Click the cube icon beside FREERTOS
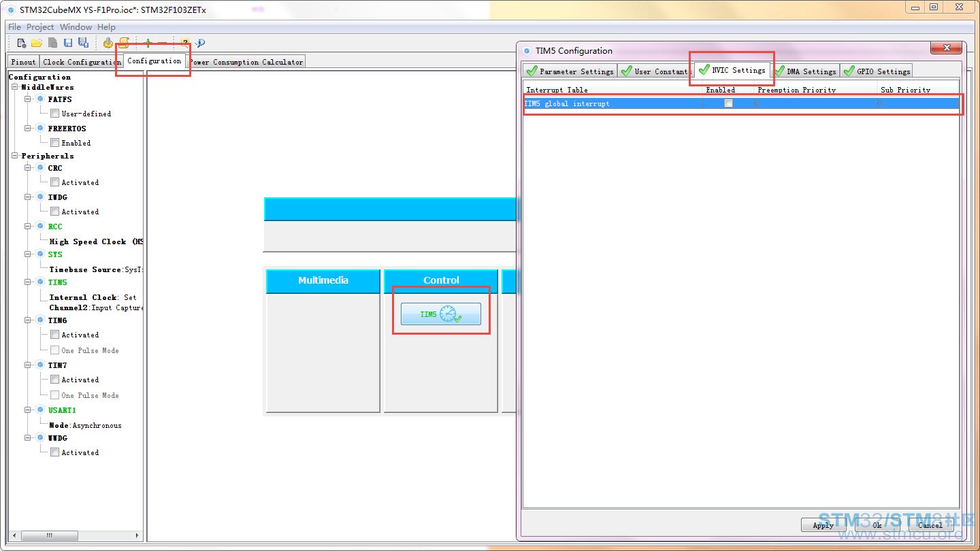Image resolution: width=980 pixels, height=551 pixels. [x=40, y=129]
